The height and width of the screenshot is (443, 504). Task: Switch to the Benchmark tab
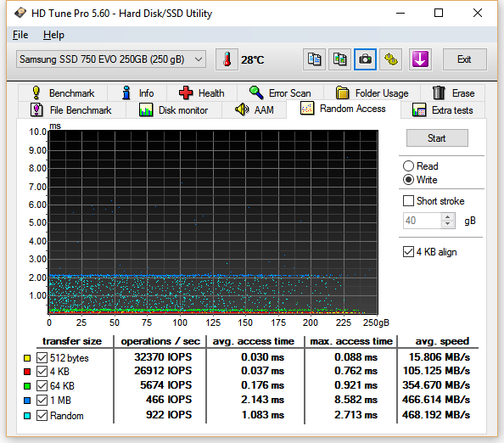point(63,93)
